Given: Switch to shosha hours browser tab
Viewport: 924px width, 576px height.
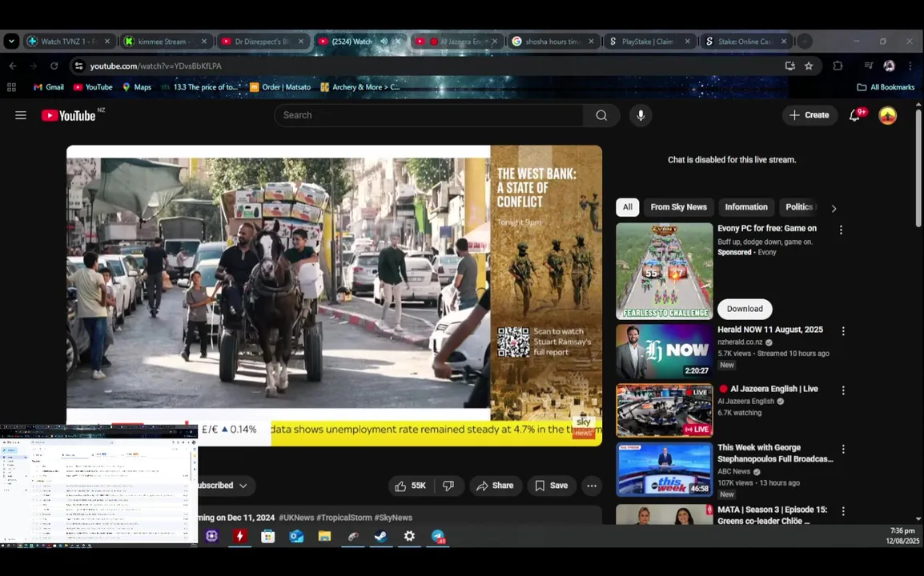Looking at the screenshot, I should pos(553,42).
